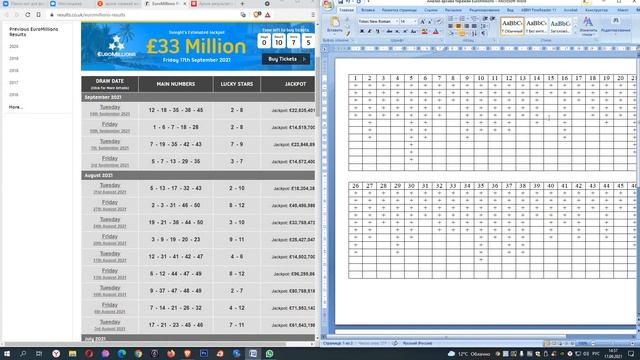640x360 pixels.
Task: Open a new browser tab
Action: tap(242, 4)
